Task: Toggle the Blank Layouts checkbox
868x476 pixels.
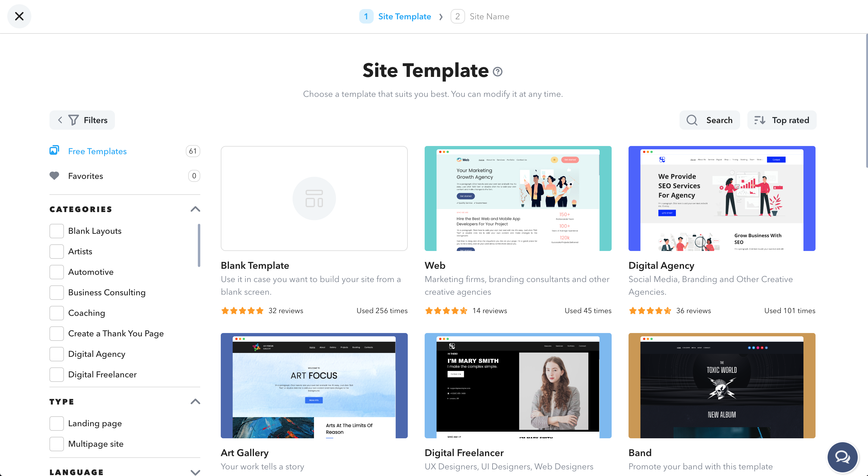Action: pyautogui.click(x=56, y=231)
